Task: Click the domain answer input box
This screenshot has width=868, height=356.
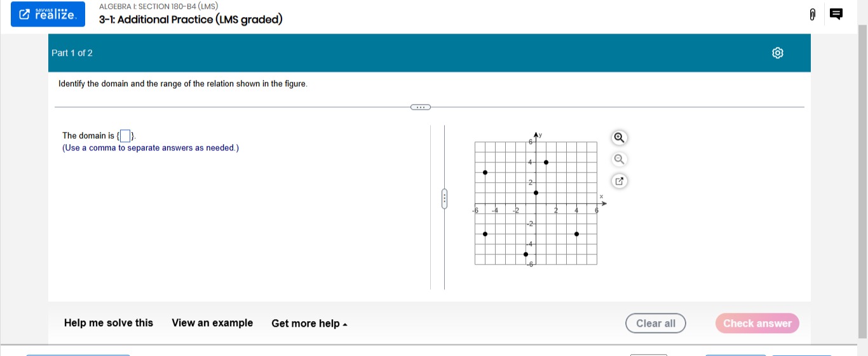Action: [x=126, y=136]
